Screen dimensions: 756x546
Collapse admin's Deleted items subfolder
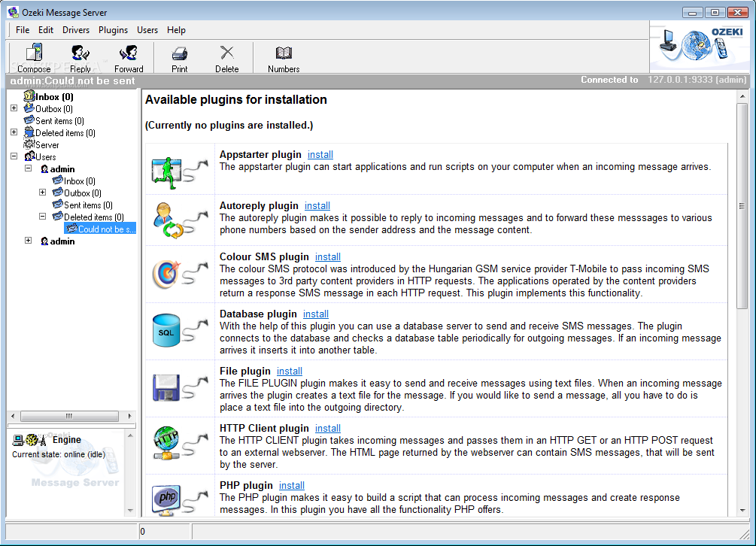42,217
